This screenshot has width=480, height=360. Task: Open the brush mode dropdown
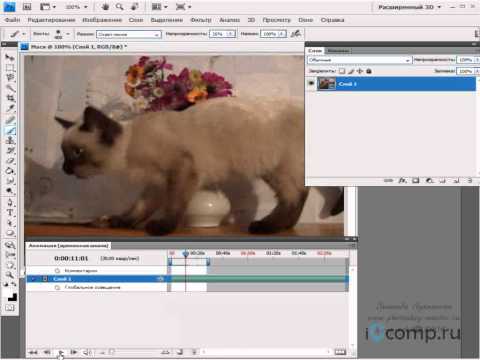(x=129, y=34)
